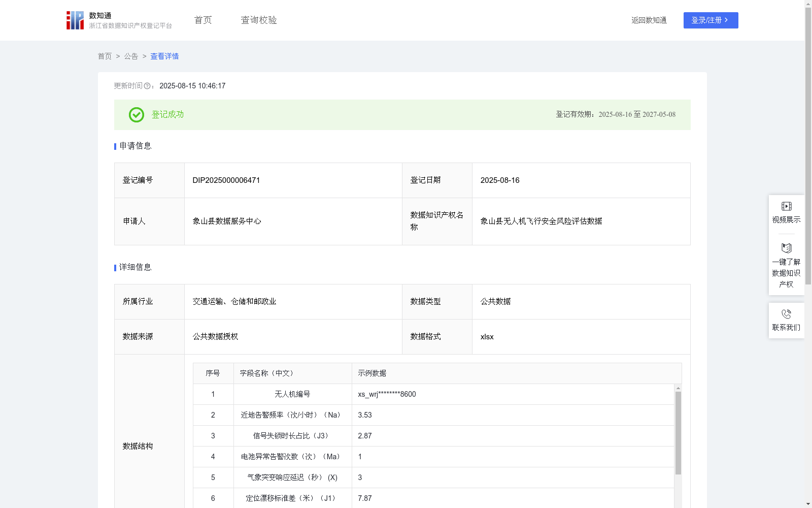This screenshot has width=812, height=508.
Task: Select applicant 象山县数据服务中心
Action: coord(227,221)
